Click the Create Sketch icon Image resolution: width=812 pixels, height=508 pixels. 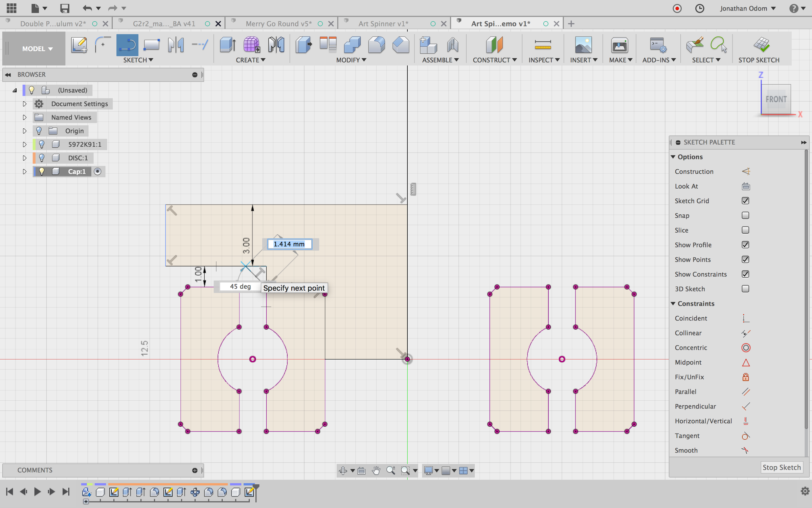pyautogui.click(x=79, y=45)
